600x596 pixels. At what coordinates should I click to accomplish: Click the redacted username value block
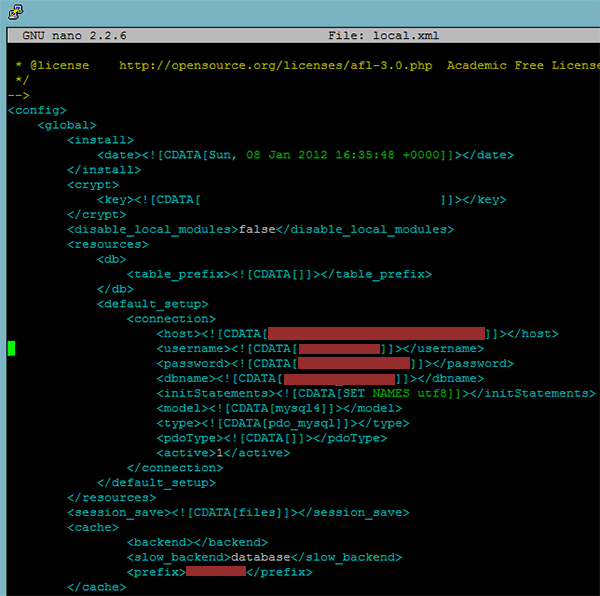[339, 349]
